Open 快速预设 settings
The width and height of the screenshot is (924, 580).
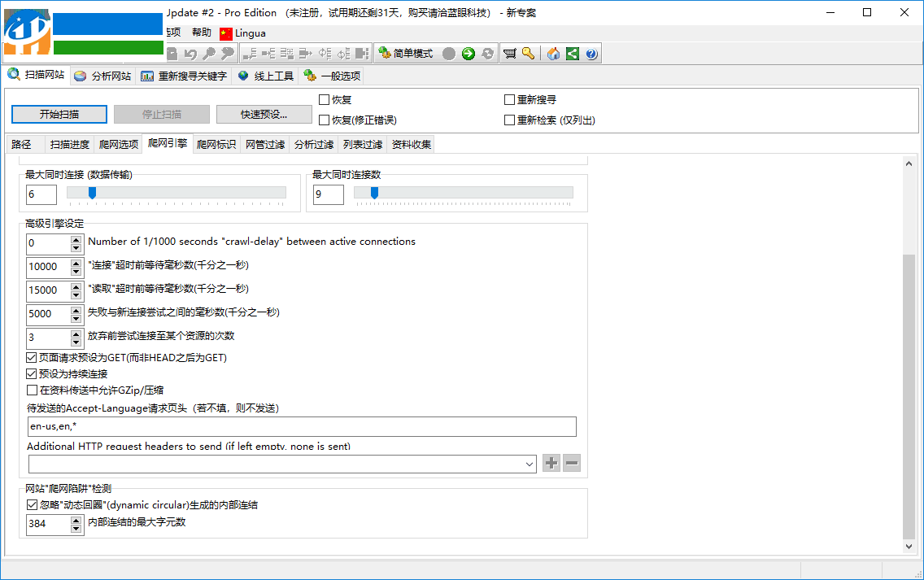264,114
